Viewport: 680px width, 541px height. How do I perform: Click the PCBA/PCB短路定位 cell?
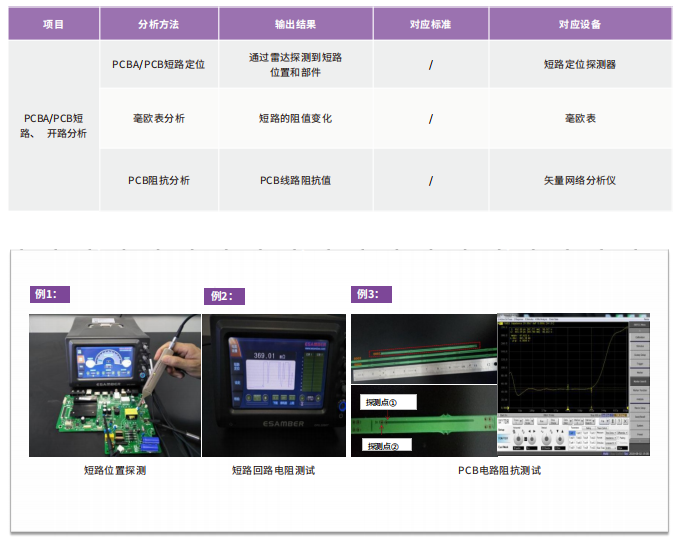[x=158, y=64]
